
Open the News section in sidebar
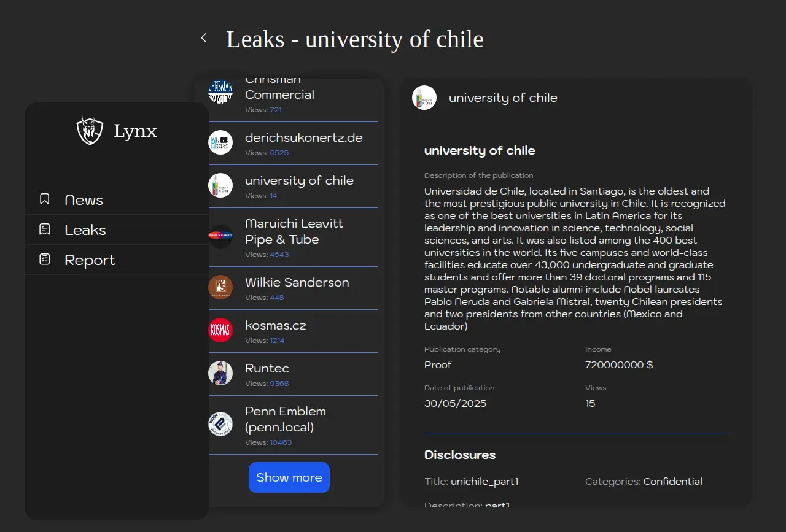pyautogui.click(x=84, y=200)
